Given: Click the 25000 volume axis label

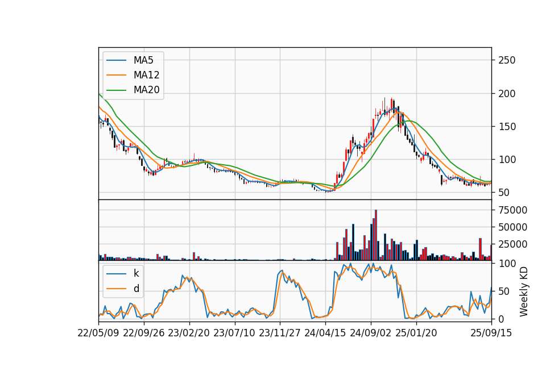Looking at the screenshot, I should [513, 244].
